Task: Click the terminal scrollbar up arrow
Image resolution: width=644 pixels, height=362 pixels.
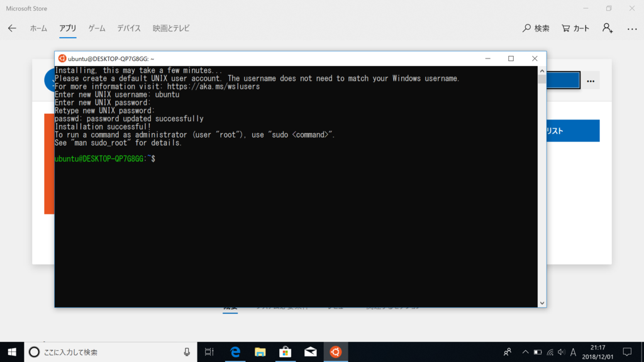Action: point(542,71)
